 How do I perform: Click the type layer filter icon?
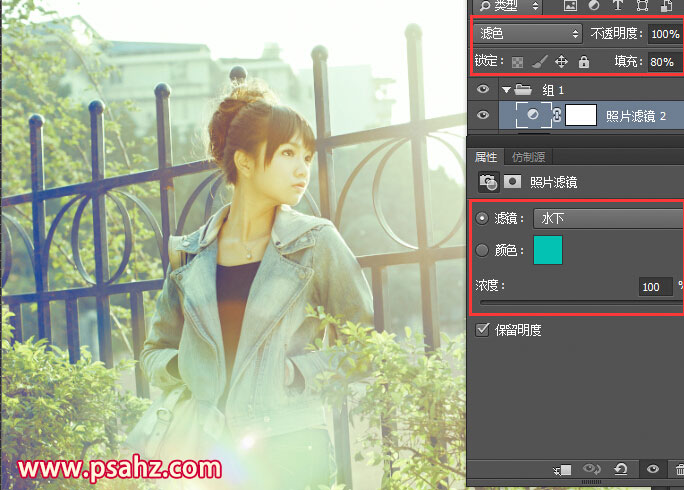tap(617, 6)
